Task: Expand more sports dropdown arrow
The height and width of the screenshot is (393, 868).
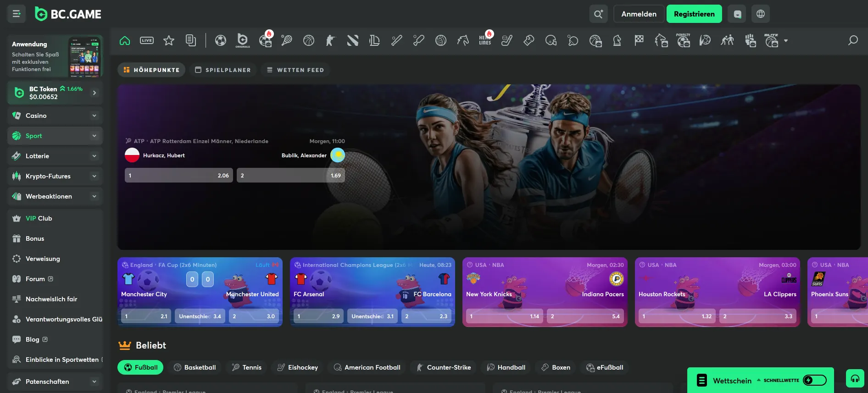Action: coord(786,41)
